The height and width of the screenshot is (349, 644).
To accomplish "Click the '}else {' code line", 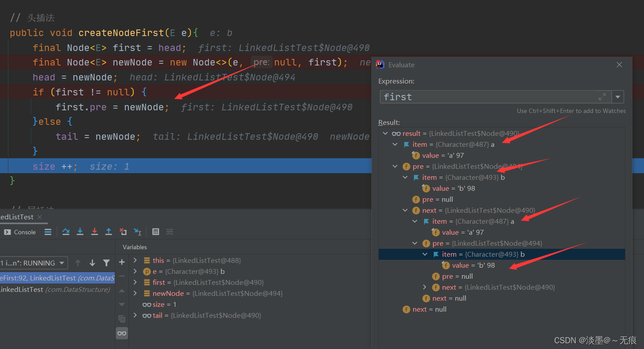I will coord(52,122).
